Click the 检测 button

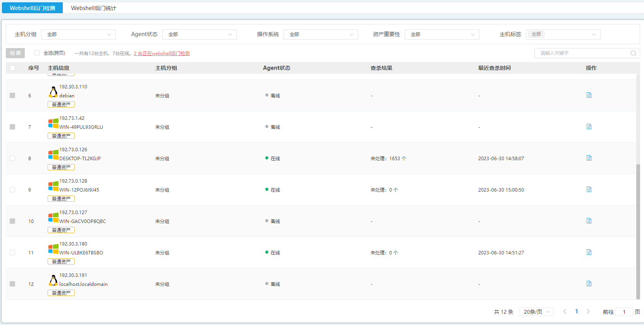[x=15, y=53]
